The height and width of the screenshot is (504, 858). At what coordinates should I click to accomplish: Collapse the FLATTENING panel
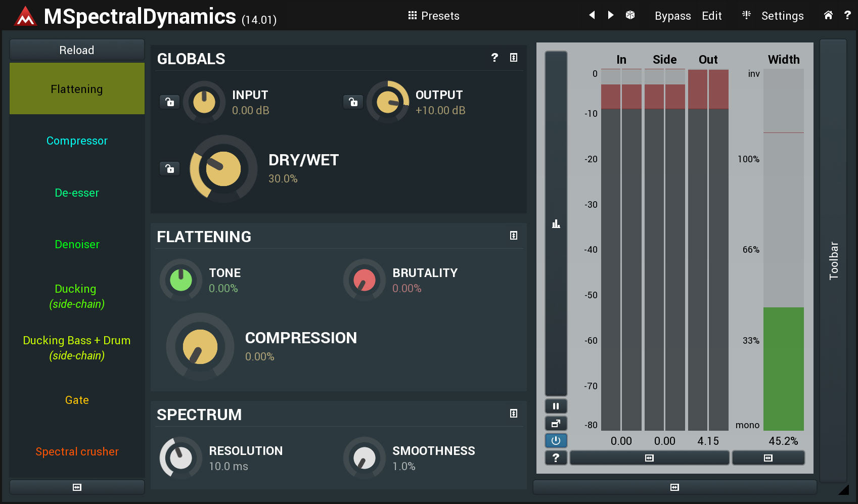point(514,236)
